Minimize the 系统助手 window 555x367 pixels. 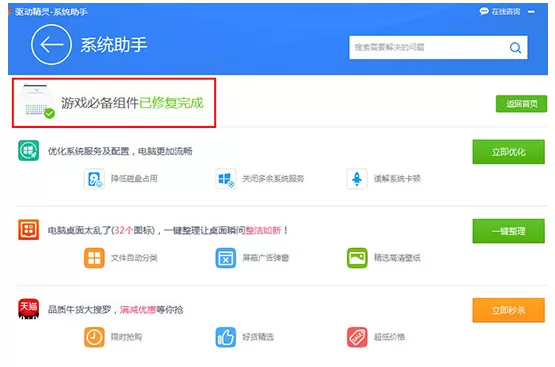pos(531,12)
